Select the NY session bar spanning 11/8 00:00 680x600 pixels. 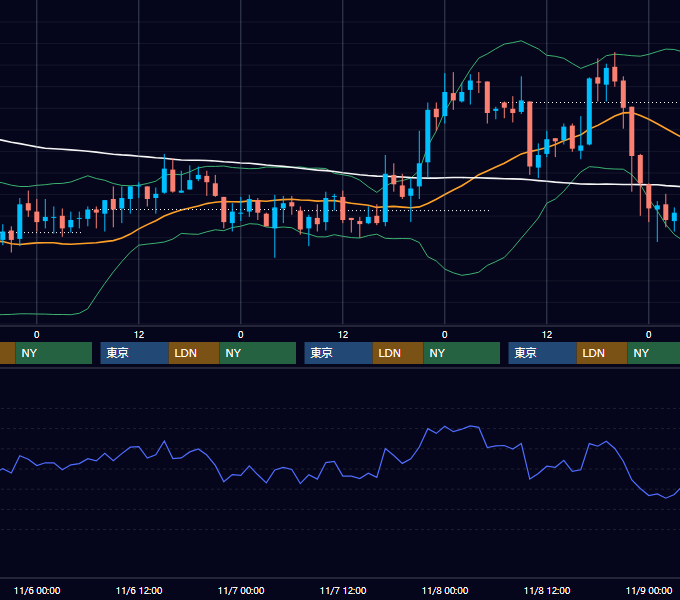coord(461,353)
